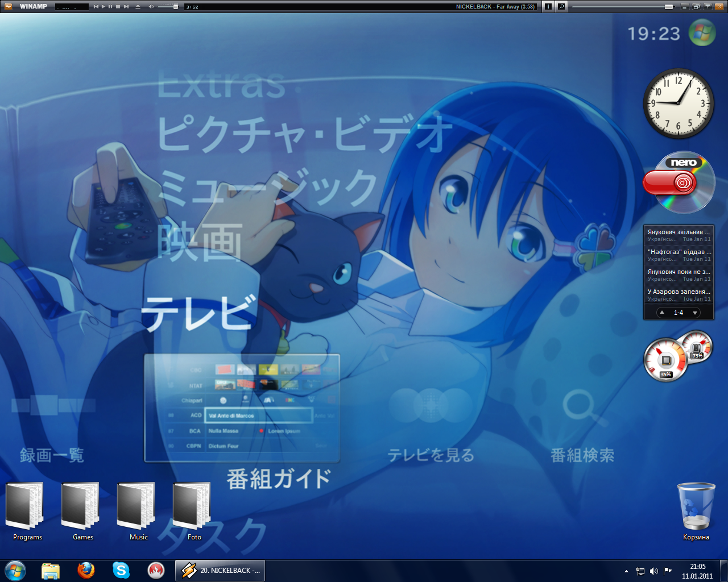Click the "NICKELBACK - Far Away" song title
Image resolution: width=728 pixels, height=582 pixels.
[495, 7]
